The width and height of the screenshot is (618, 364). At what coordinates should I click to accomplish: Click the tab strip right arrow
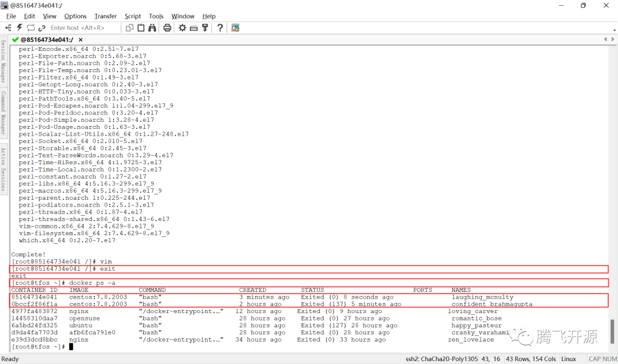612,39
